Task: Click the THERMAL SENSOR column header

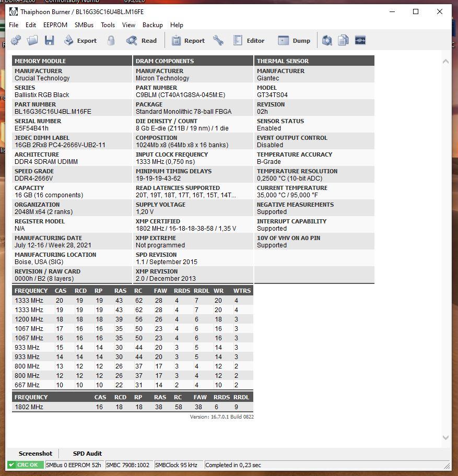Action: pyautogui.click(x=314, y=61)
